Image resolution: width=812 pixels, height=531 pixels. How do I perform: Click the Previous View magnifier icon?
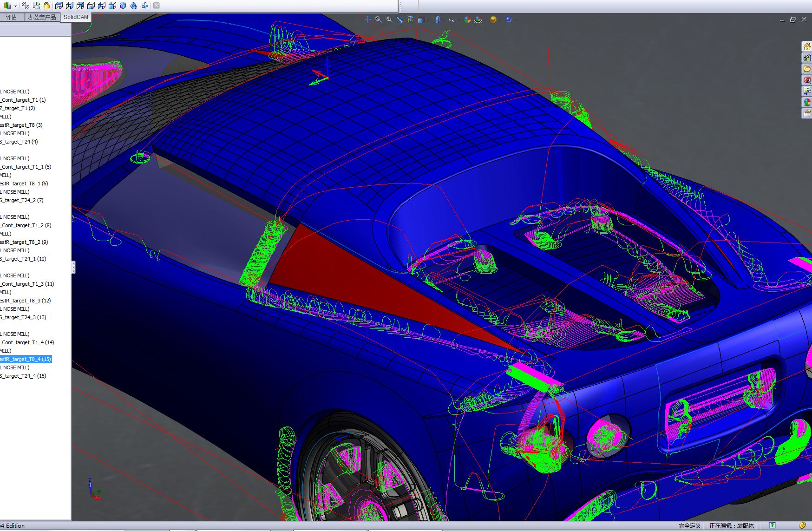[389, 20]
